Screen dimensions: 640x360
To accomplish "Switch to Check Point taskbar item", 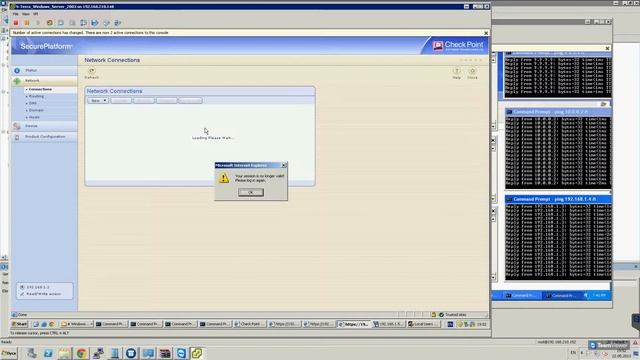I will tap(249, 324).
